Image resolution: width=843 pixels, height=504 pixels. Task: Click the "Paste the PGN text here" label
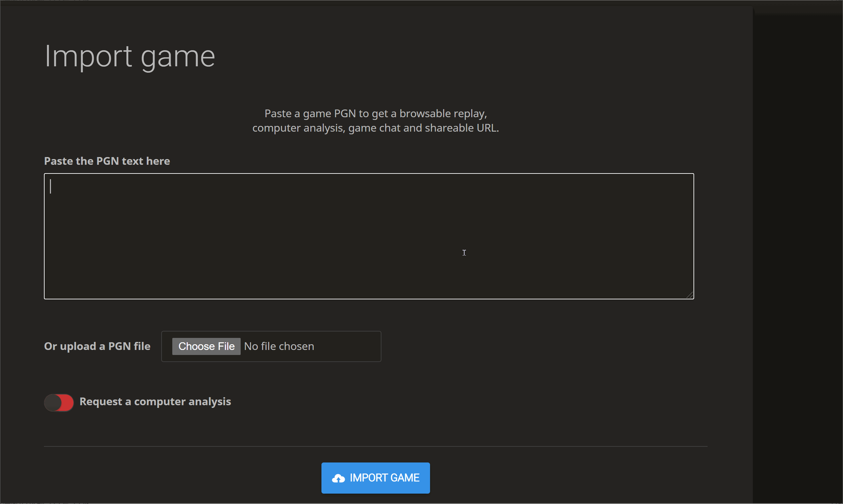(x=107, y=161)
